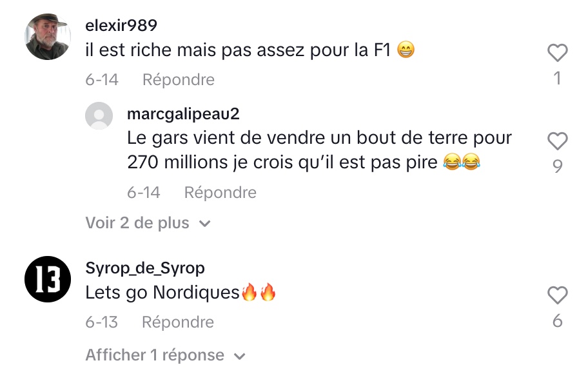588x374 pixels.
Task: Tap the heart on marcgalipeau2's reply
Action: point(557,141)
